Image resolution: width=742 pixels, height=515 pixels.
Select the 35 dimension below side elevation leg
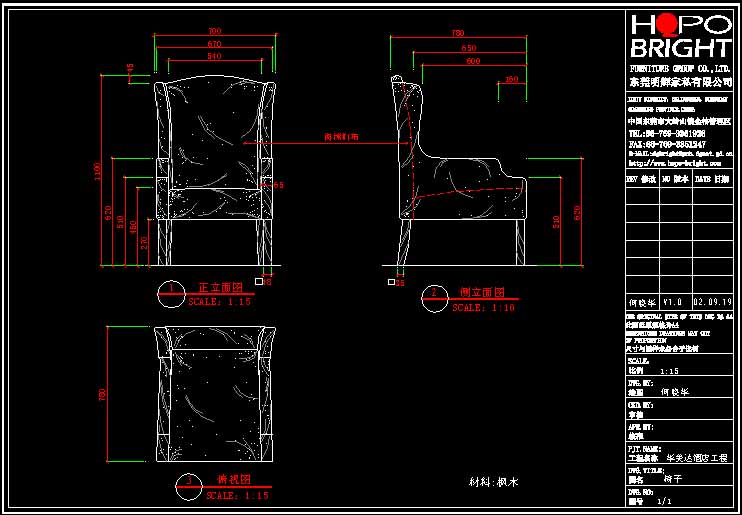click(x=400, y=283)
